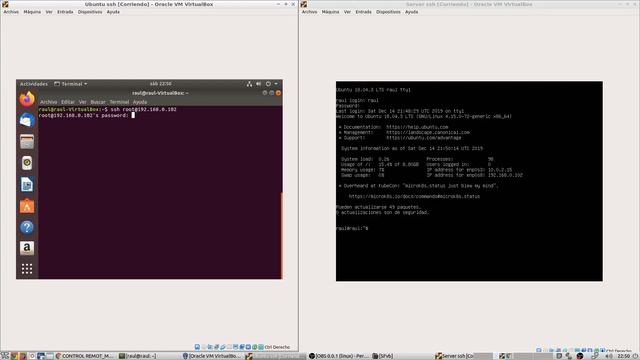Screen dimensions: 640x360
Task: Open the Terminal app menu in top bar
Action: coord(71,84)
